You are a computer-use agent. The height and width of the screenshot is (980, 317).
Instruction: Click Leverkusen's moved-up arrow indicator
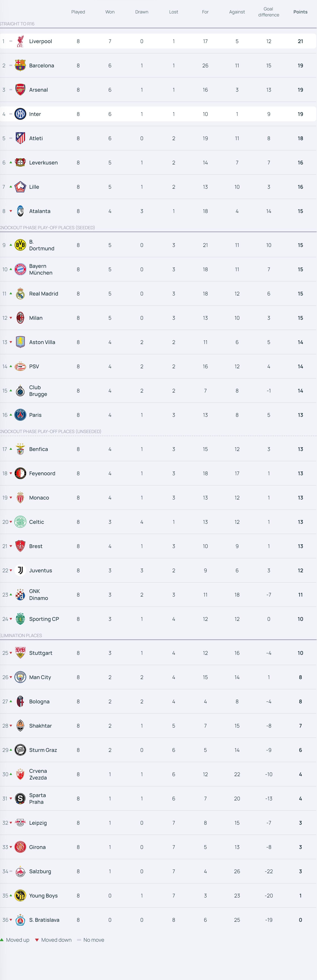point(11,162)
